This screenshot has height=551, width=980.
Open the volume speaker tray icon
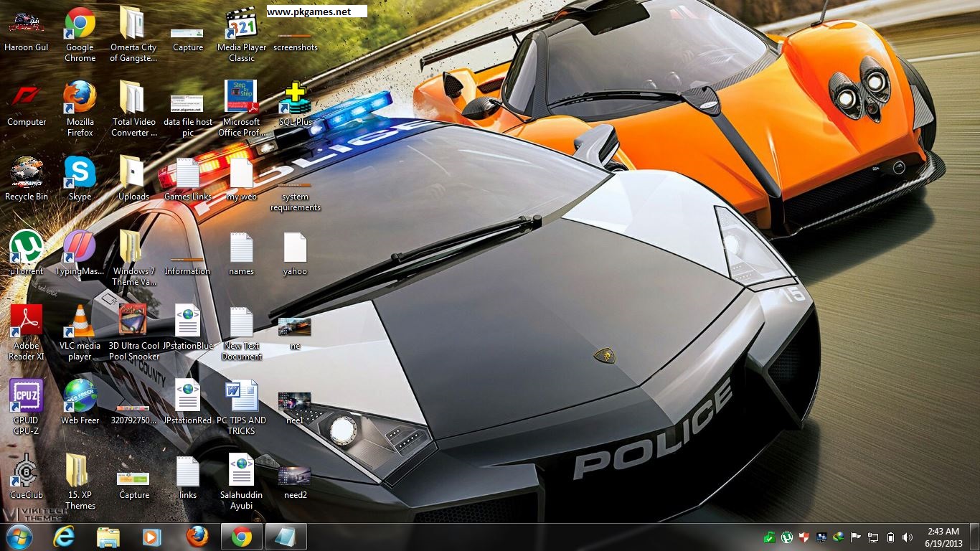tap(908, 537)
